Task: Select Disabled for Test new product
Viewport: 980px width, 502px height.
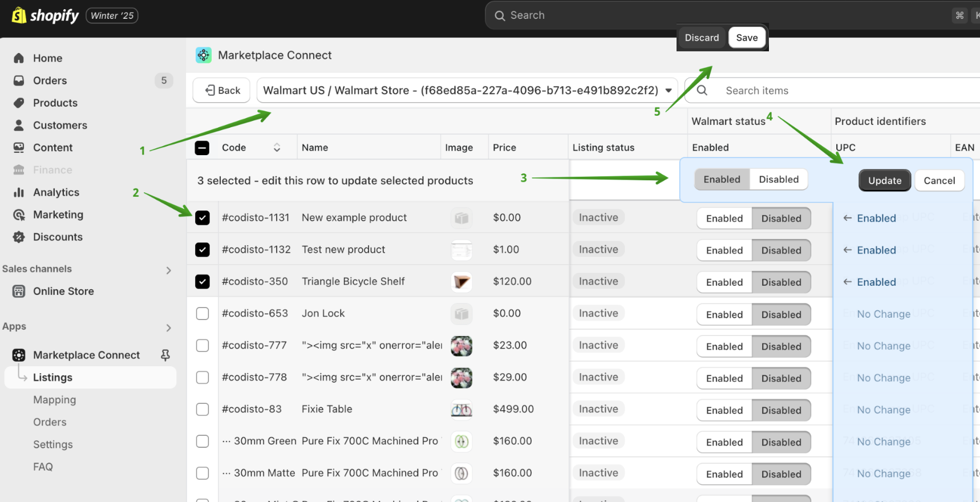Action: tap(781, 250)
